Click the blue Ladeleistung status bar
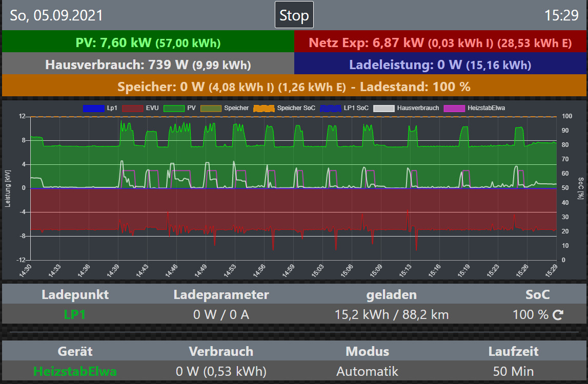Viewport: 588px width, 384px height. pos(440,65)
